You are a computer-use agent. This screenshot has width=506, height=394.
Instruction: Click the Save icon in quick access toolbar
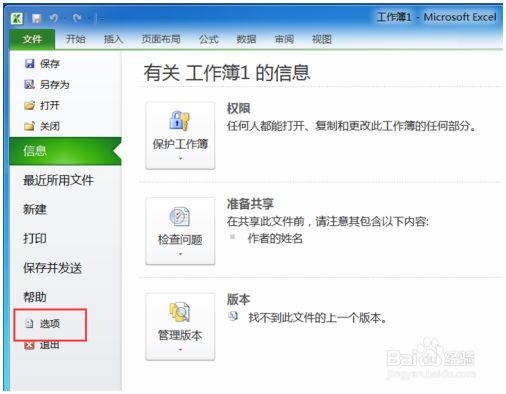point(36,18)
